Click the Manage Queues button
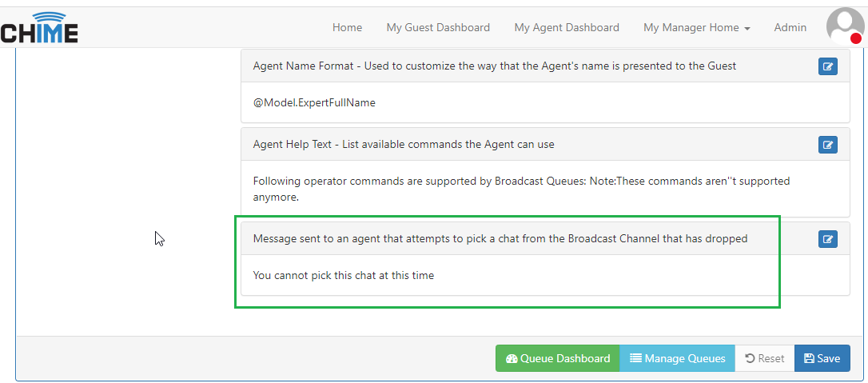 [677, 358]
